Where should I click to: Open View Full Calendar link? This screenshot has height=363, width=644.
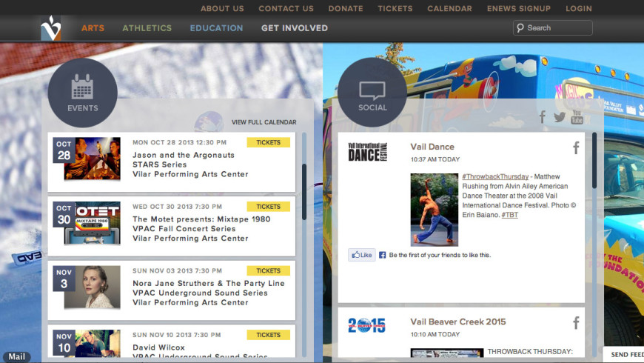pyautogui.click(x=264, y=122)
